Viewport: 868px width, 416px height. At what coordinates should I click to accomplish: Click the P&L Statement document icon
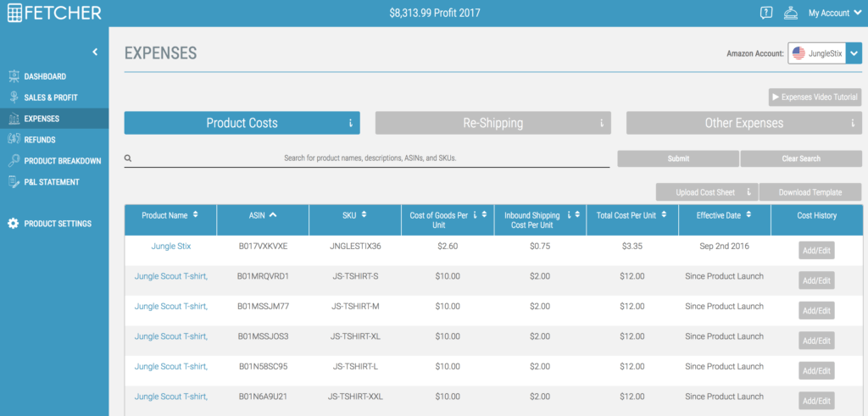[14, 182]
